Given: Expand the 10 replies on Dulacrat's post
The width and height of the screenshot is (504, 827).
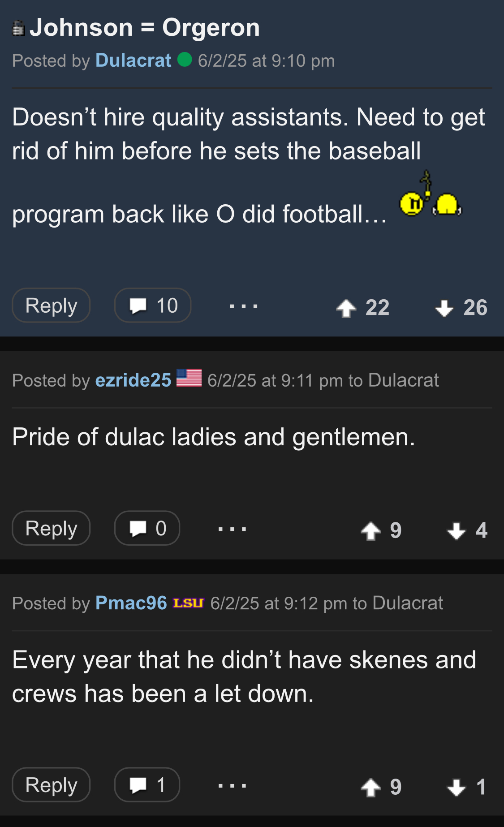Looking at the screenshot, I should (x=153, y=306).
